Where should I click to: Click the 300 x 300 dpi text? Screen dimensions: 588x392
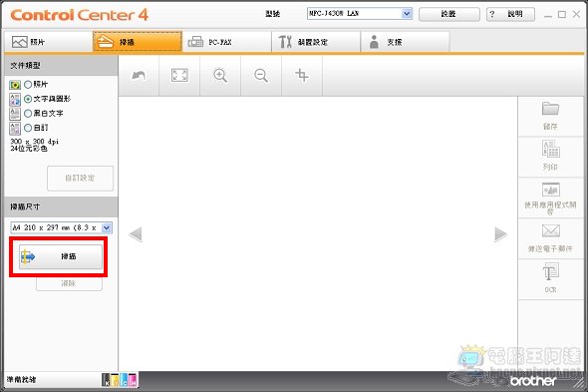coord(35,142)
